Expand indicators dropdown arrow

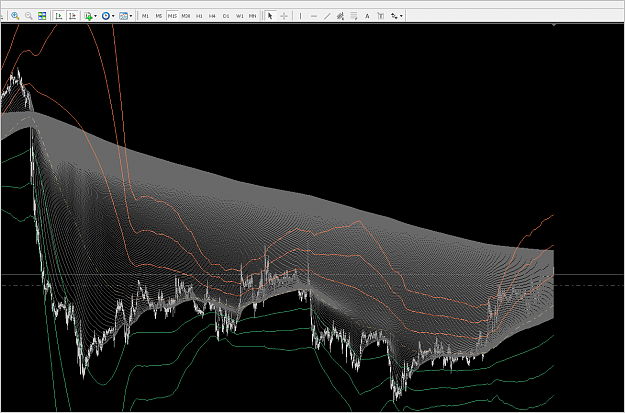96,16
